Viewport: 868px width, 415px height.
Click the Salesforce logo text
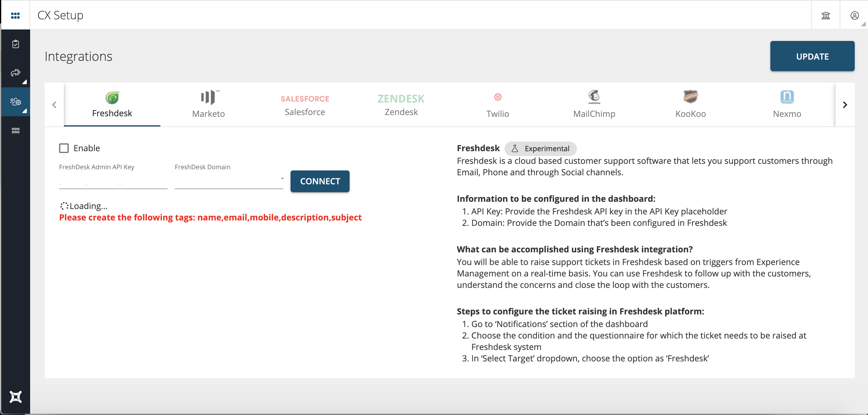pyautogui.click(x=305, y=98)
